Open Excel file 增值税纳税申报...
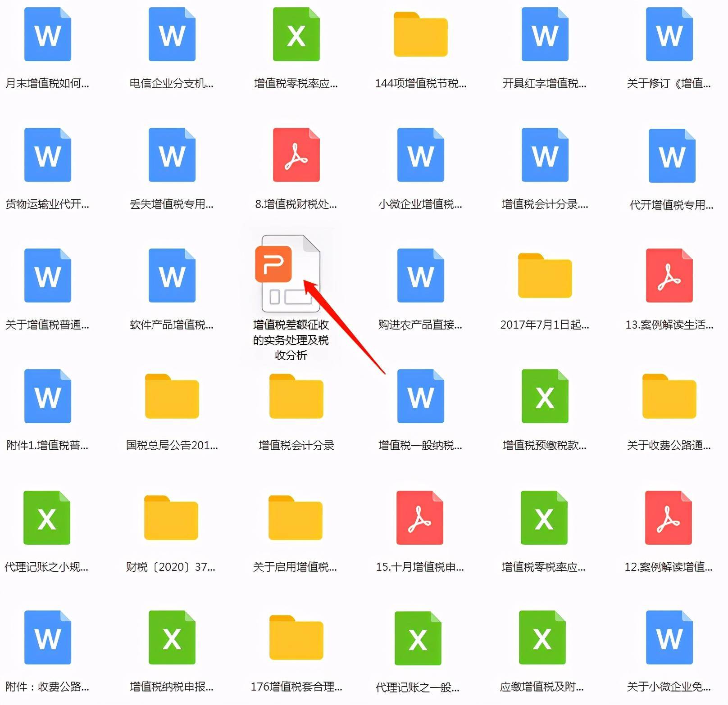The width and height of the screenshot is (728, 705). point(172,637)
